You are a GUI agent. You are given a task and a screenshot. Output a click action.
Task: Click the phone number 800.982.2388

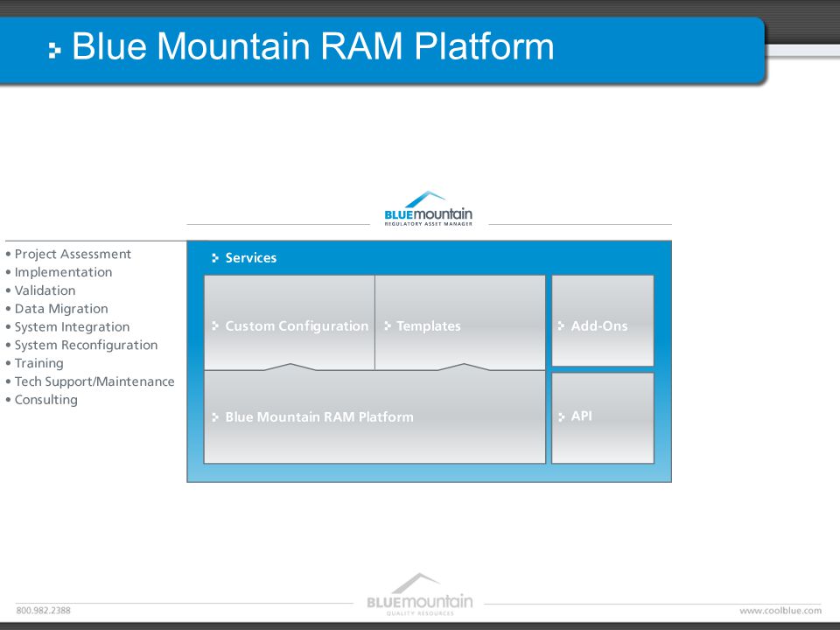(44, 610)
